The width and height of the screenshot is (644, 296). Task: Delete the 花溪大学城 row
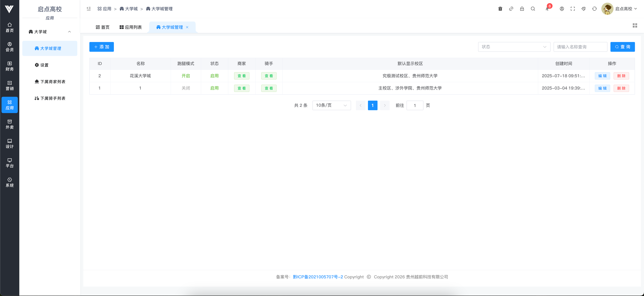pos(621,76)
